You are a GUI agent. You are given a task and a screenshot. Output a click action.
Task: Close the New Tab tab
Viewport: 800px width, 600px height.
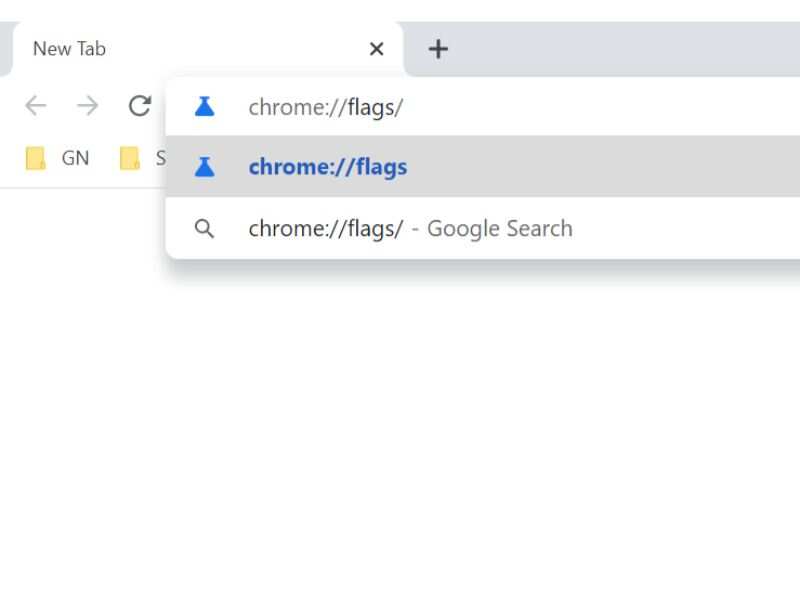pos(376,49)
